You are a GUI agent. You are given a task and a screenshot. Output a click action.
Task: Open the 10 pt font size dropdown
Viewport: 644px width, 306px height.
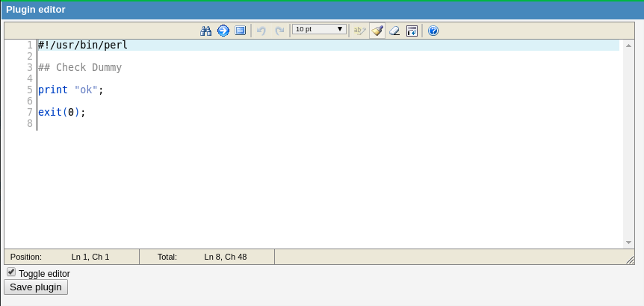pyautogui.click(x=319, y=30)
